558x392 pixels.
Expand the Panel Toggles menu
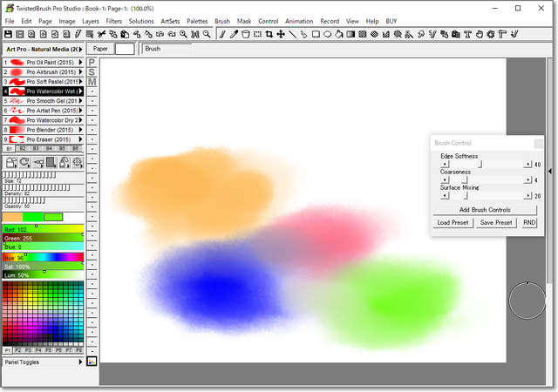point(81,361)
